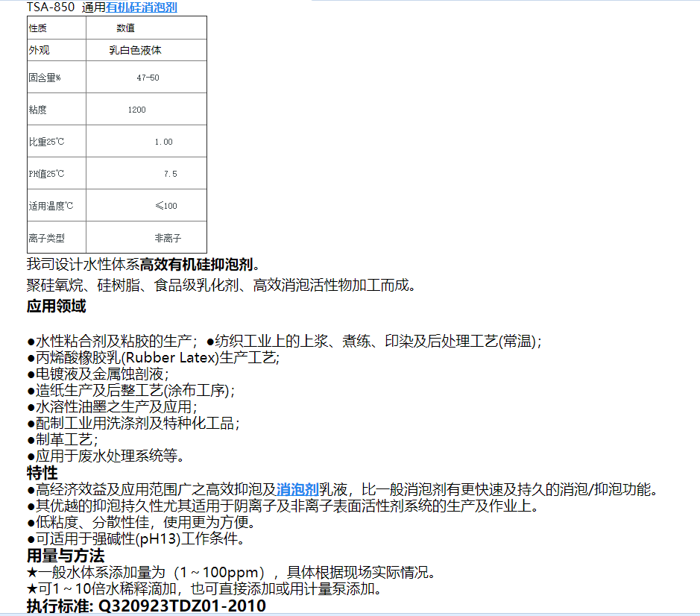Click the 特性 section heading
The height and width of the screenshot is (616, 700).
tap(42, 473)
